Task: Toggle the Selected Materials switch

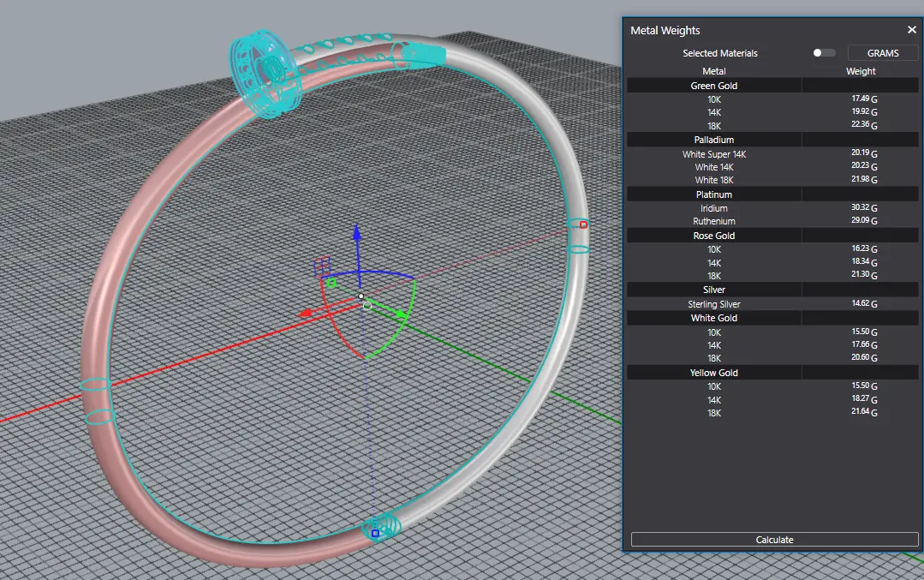Action: (824, 53)
